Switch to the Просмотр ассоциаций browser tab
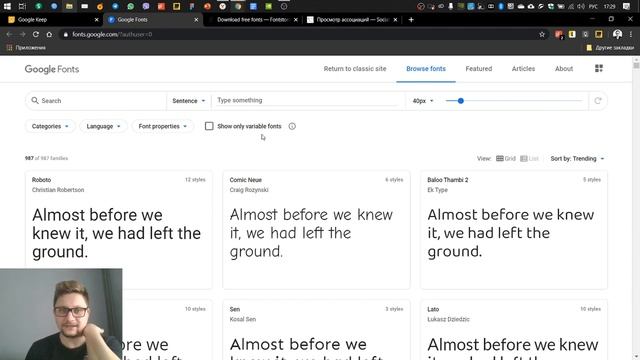640x360 pixels. (352, 20)
